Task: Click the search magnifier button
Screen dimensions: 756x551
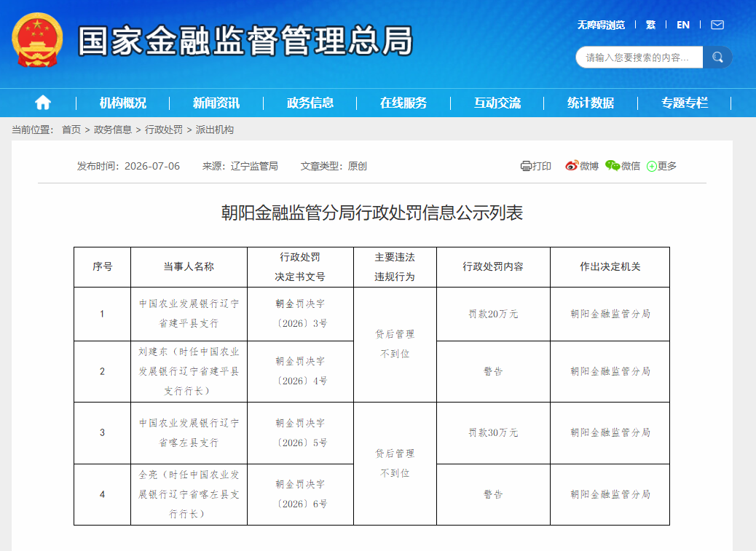Action: click(717, 58)
